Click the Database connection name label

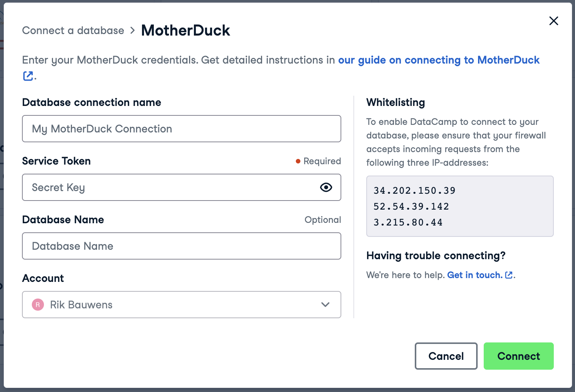(x=92, y=102)
